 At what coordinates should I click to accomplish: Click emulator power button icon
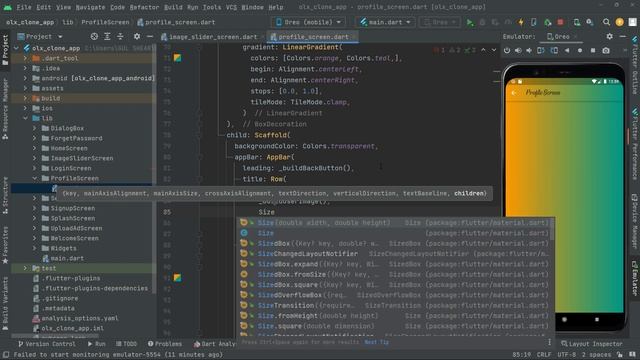[x=507, y=51]
